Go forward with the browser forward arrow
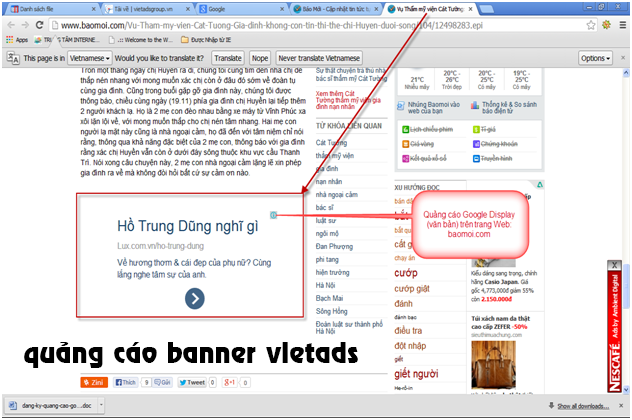The image size is (632, 420). coord(25,25)
